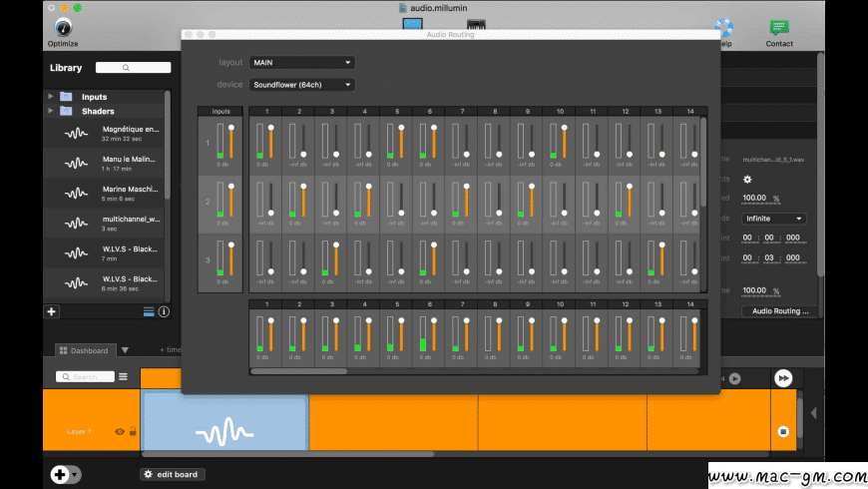Screen dimensions: 868x489
Task: Click the timeline horizontal scrollbar
Action: coord(288,454)
